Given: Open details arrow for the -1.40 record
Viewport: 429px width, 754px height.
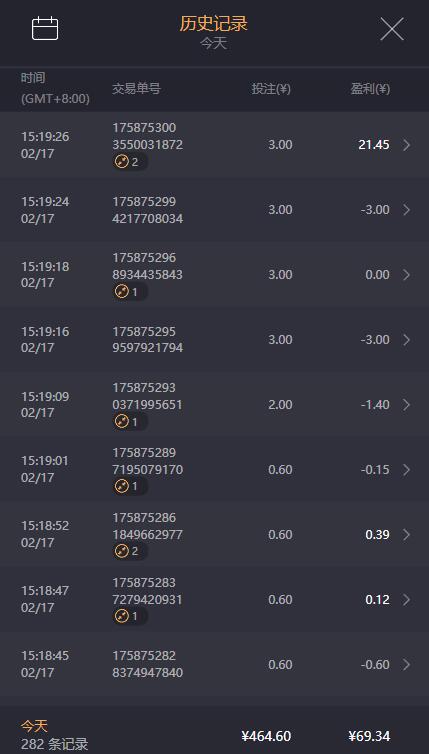Looking at the screenshot, I should [407, 404].
